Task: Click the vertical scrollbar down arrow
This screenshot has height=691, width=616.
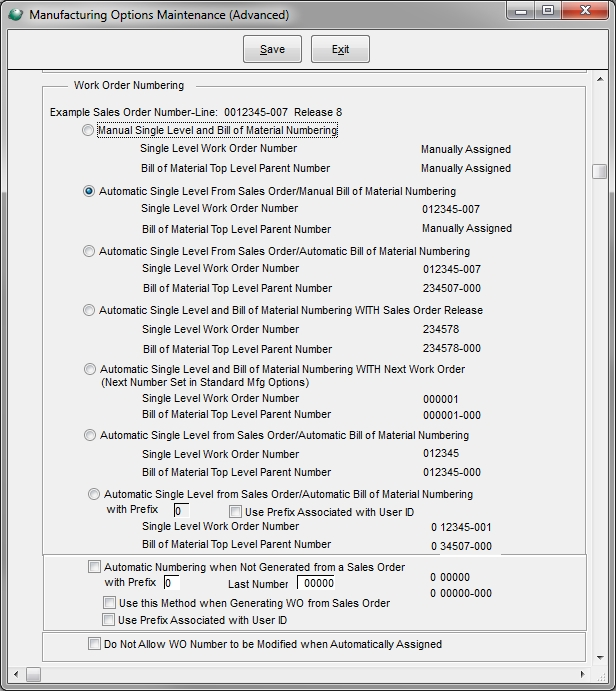Action: tap(600, 658)
